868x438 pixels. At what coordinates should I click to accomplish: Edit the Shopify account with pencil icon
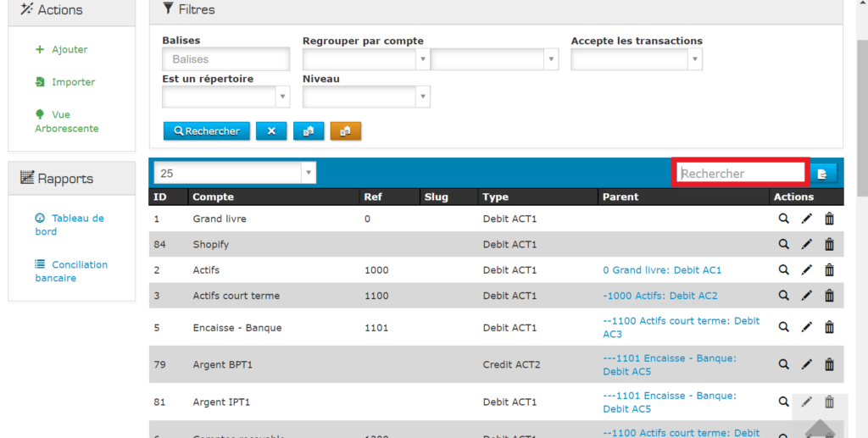806,244
